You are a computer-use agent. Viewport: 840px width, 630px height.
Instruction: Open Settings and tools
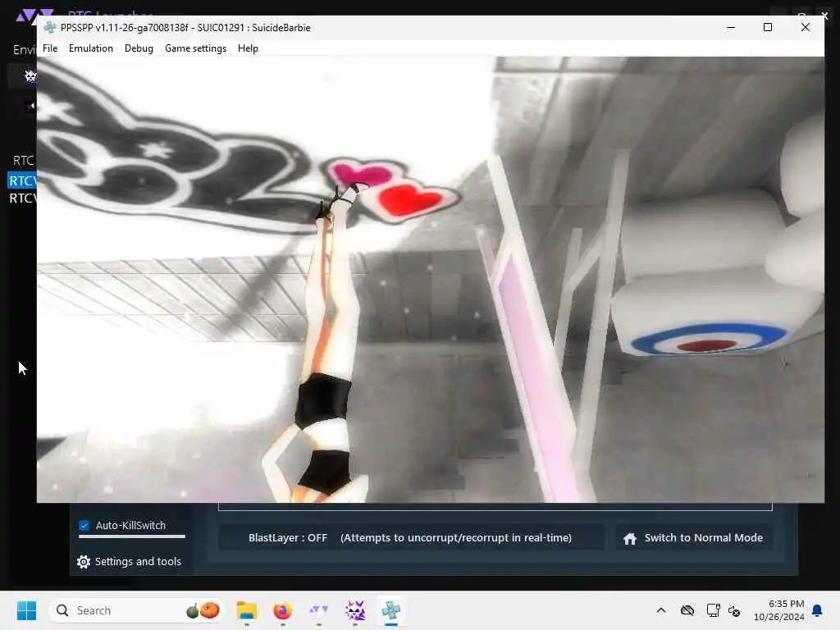pyautogui.click(x=129, y=561)
